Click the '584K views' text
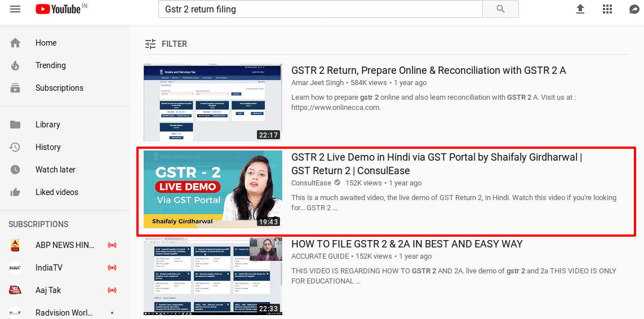The image size is (644, 319). coord(368,83)
